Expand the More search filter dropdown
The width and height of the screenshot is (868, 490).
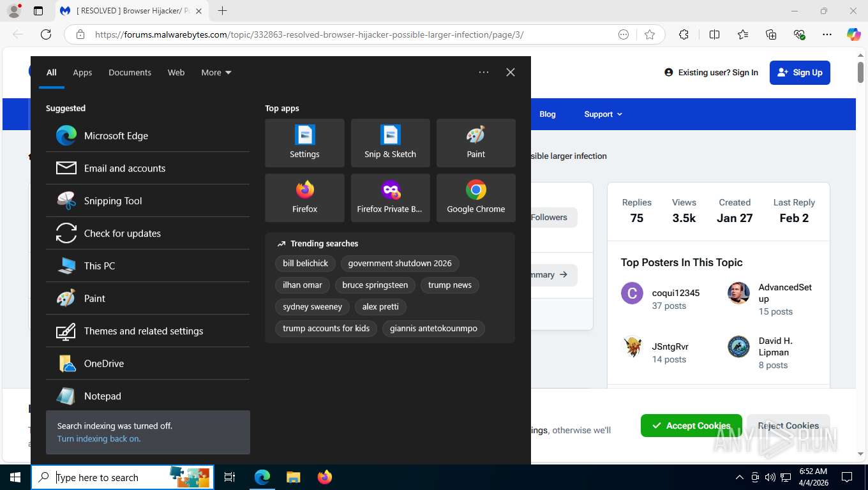216,72
